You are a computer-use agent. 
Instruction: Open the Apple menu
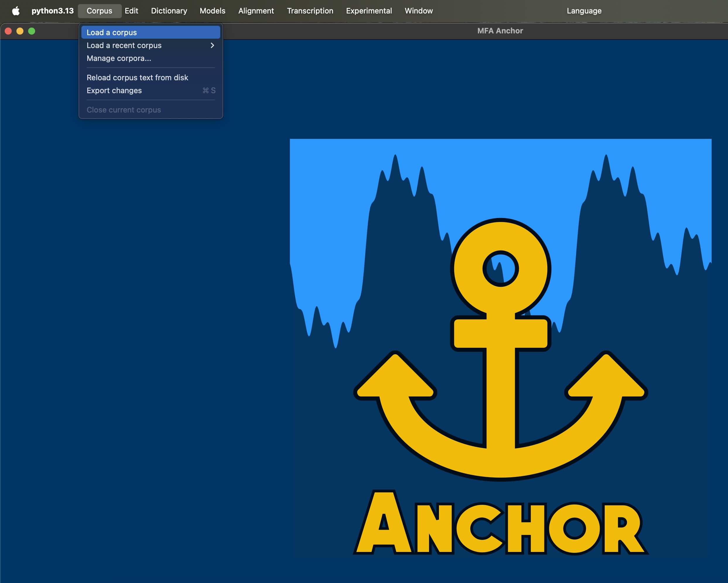point(16,11)
